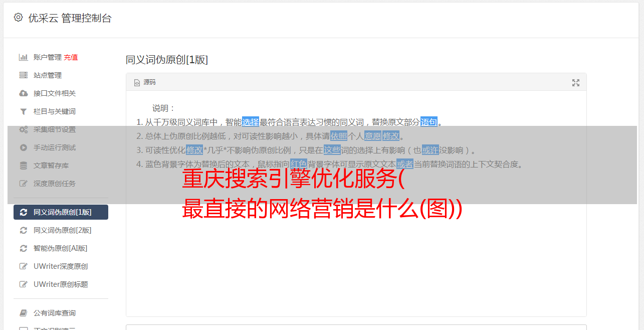Open 同义词伪原创[1版] menu item
Screen dimensions: 644x330
pyautogui.click(x=61, y=212)
